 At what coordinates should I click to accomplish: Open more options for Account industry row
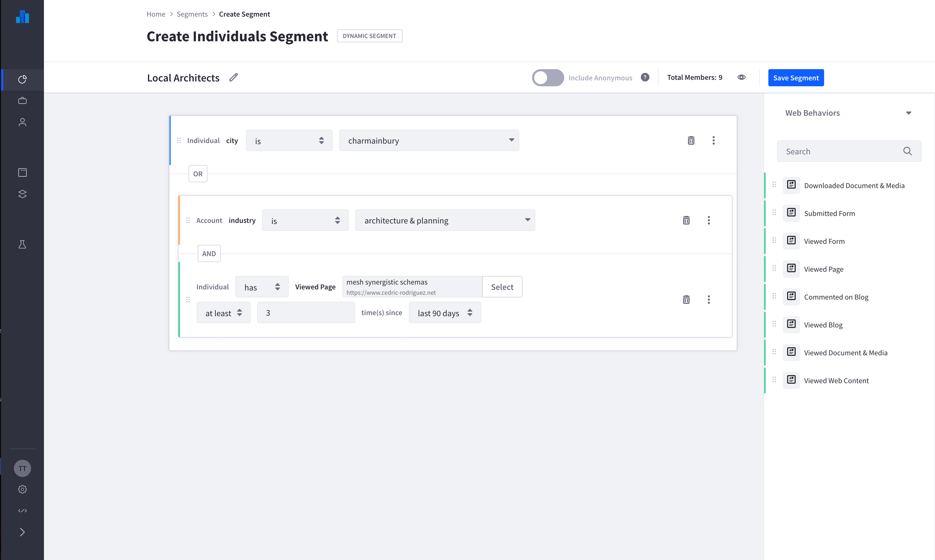click(709, 220)
